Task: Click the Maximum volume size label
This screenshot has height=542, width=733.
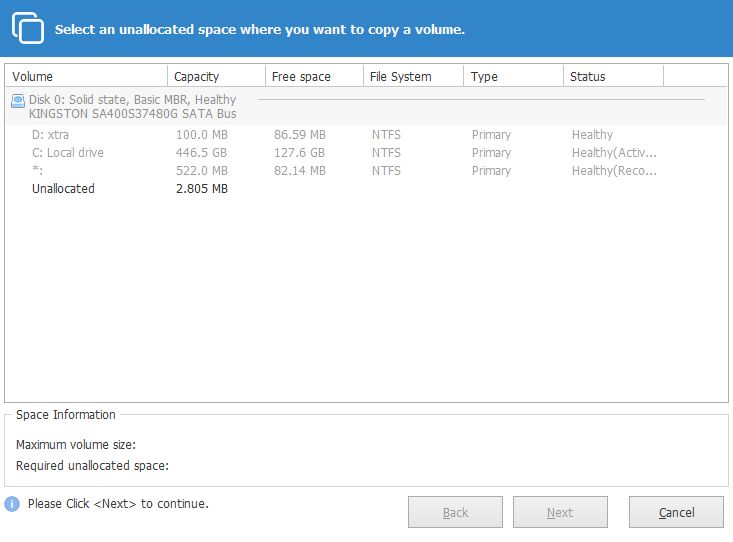Action: [x=76, y=444]
